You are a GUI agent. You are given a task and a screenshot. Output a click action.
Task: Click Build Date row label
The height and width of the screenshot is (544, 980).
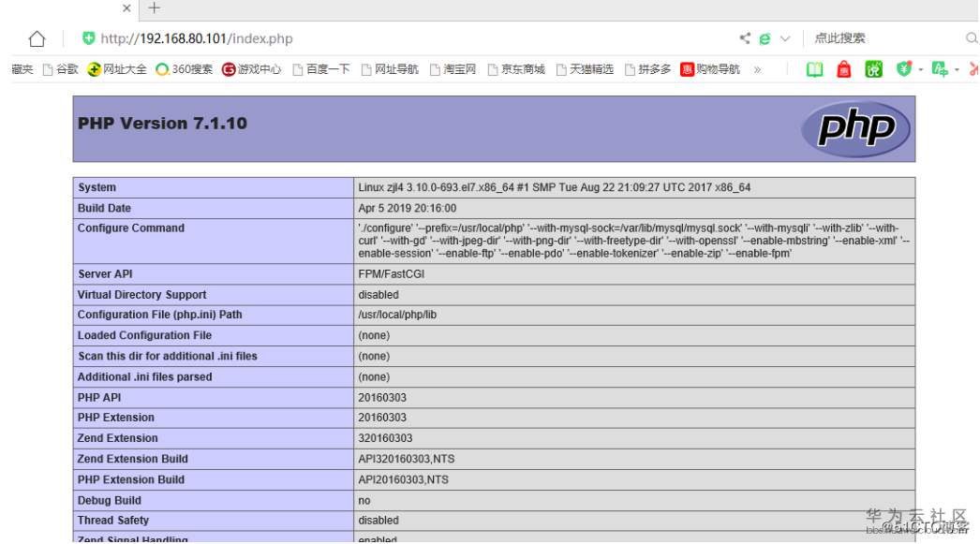click(x=104, y=208)
